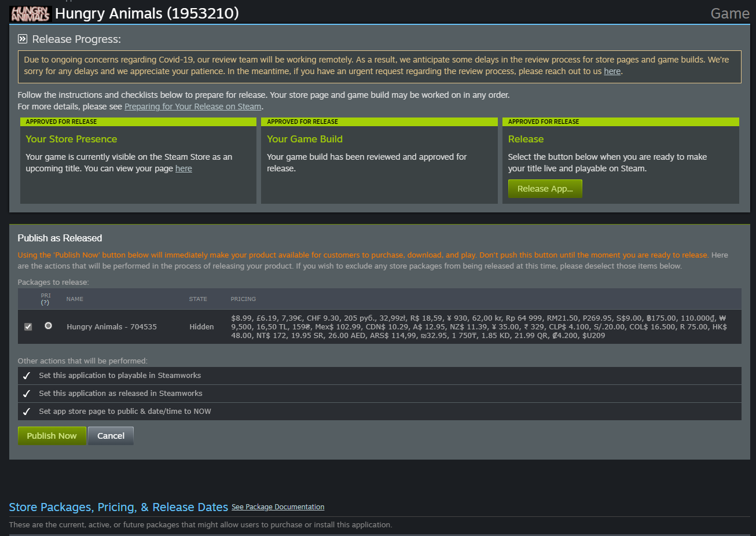Click the Hungry Animals logo thumbnail
The height and width of the screenshot is (536, 756).
point(31,14)
